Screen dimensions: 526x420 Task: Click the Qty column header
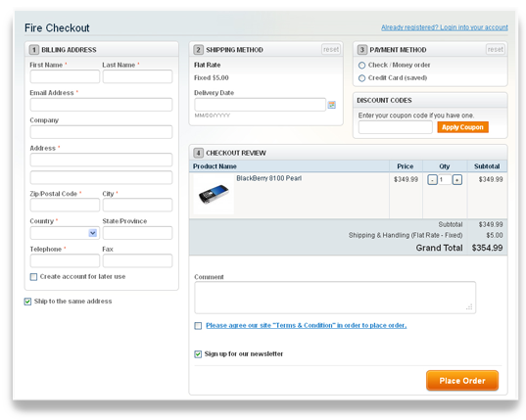coord(445,166)
